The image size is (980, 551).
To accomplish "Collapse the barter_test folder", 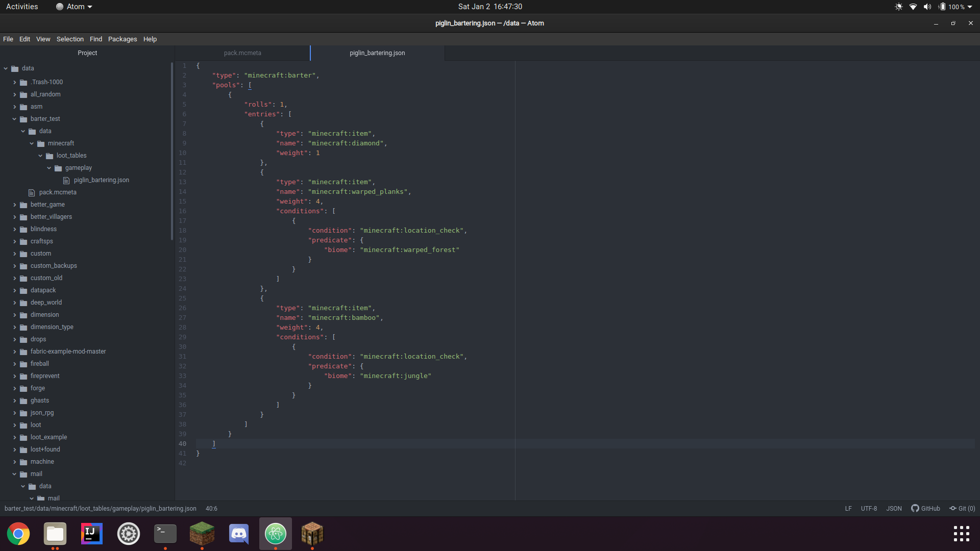I will click(x=14, y=119).
